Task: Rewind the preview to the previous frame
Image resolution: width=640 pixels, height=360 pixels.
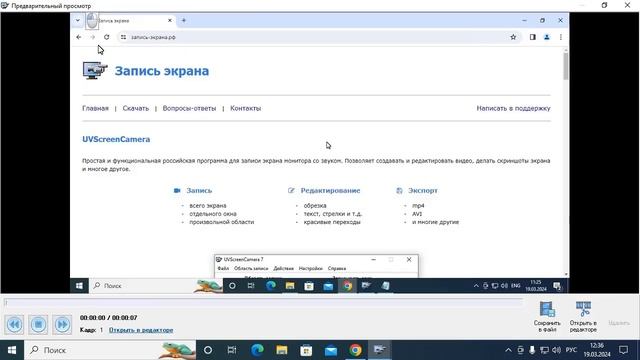Action: click(14, 324)
